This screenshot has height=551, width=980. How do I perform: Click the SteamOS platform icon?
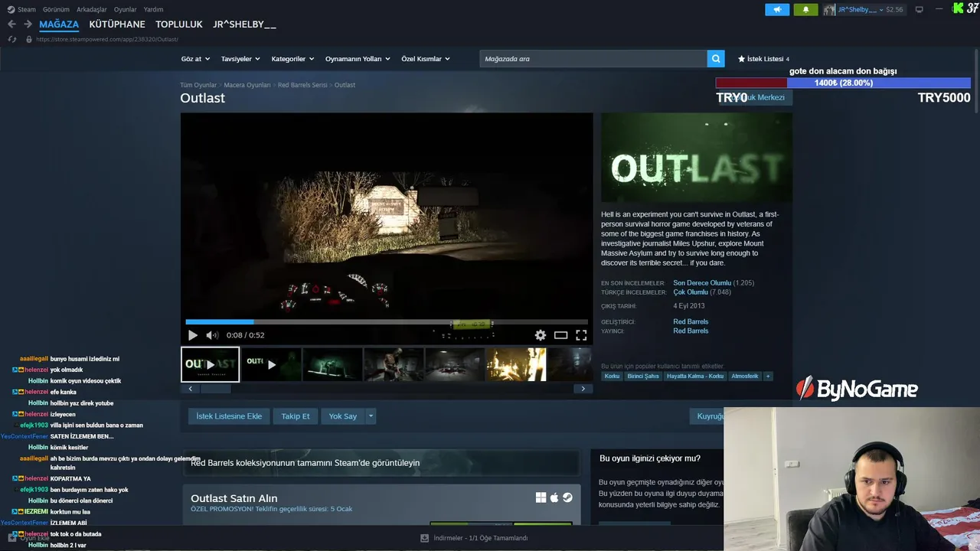point(567,497)
